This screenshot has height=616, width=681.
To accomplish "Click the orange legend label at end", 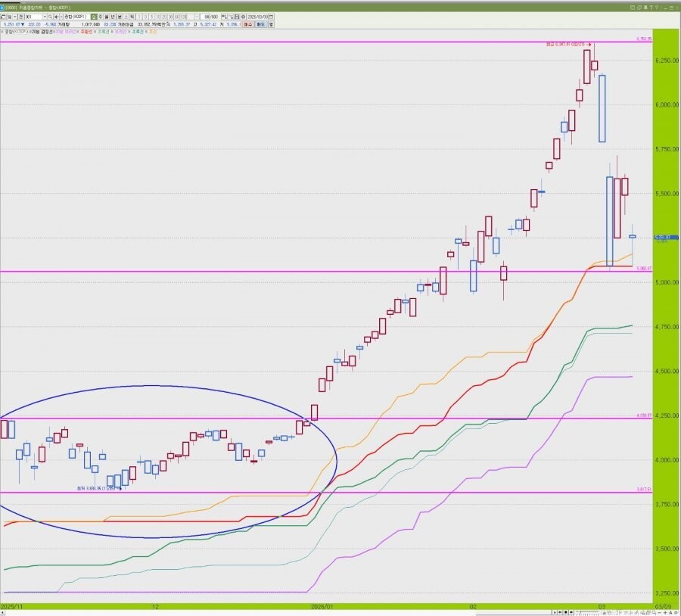I will point(152,32).
